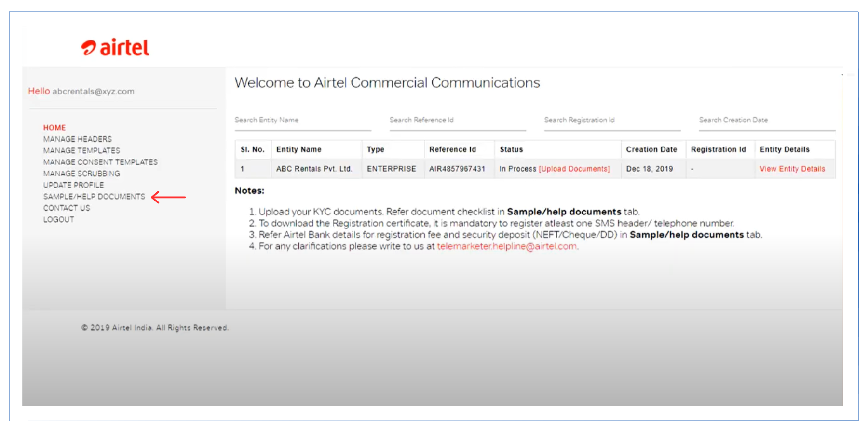Select the In Process status text
Image resolution: width=868 pixels, height=429 pixels.
pyautogui.click(x=518, y=169)
